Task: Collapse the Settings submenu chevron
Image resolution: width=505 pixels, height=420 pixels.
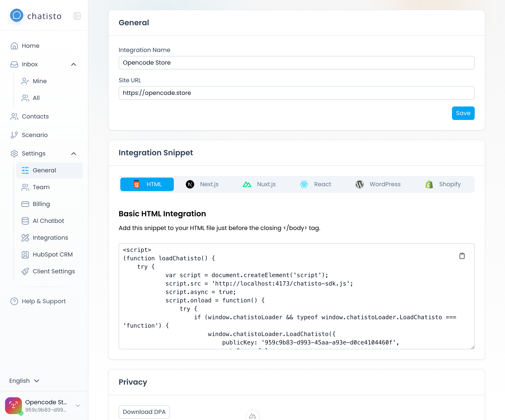Action: click(x=74, y=154)
